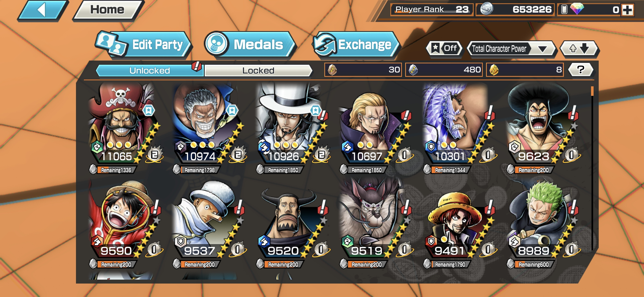Click the red alert badge on 10697 character
This screenshot has height=297, width=644.
tap(406, 115)
